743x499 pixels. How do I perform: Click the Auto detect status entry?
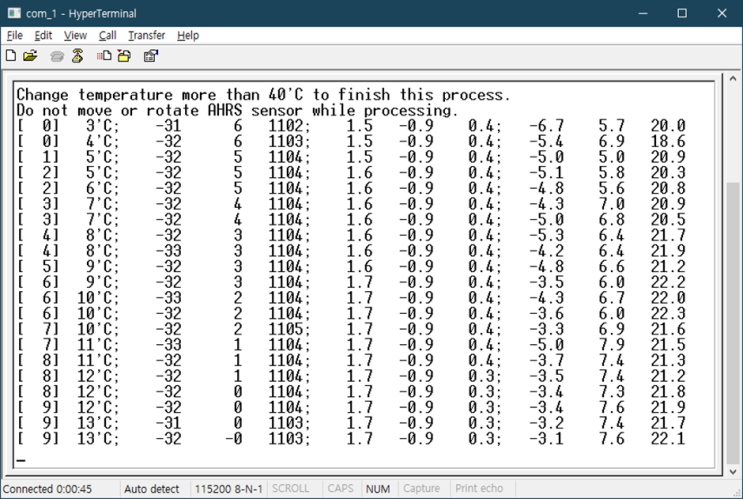coord(152,489)
